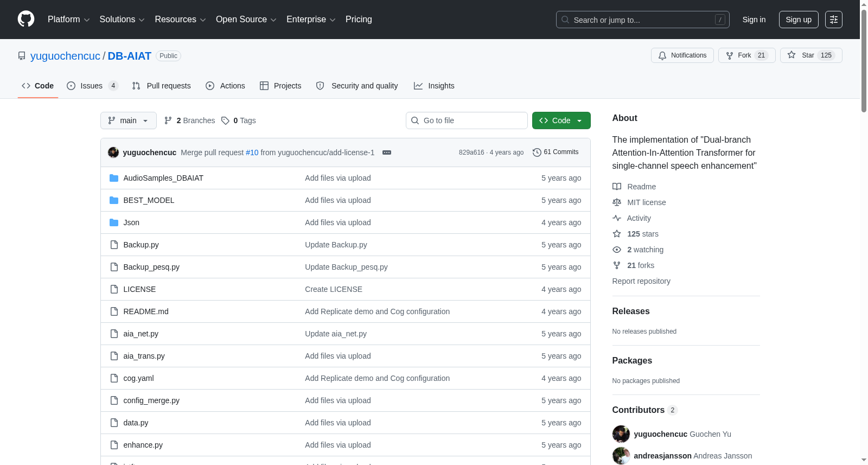Click the Json folder icon
The width and height of the screenshot is (868, 465).
pos(114,222)
